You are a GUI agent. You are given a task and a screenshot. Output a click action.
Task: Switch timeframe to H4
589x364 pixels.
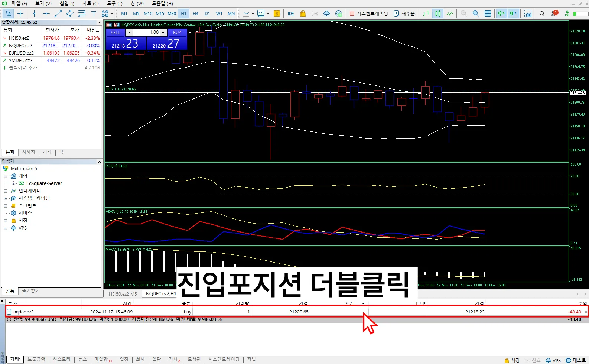[x=195, y=13]
